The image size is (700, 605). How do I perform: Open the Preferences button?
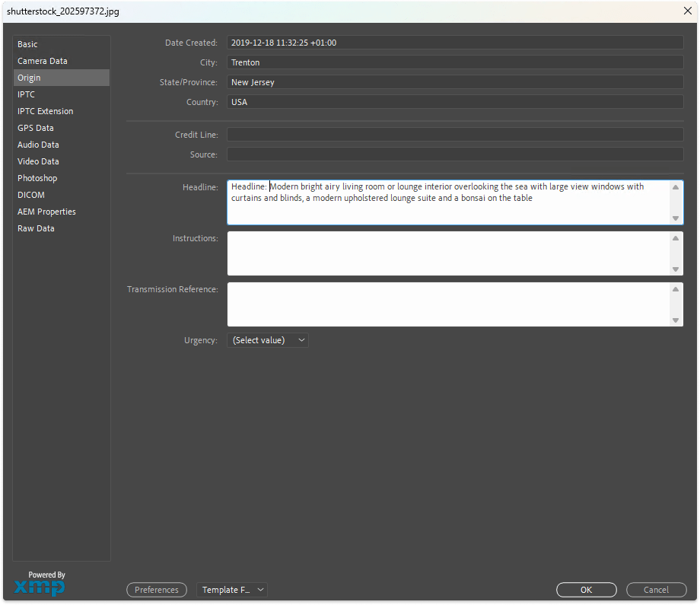(157, 590)
